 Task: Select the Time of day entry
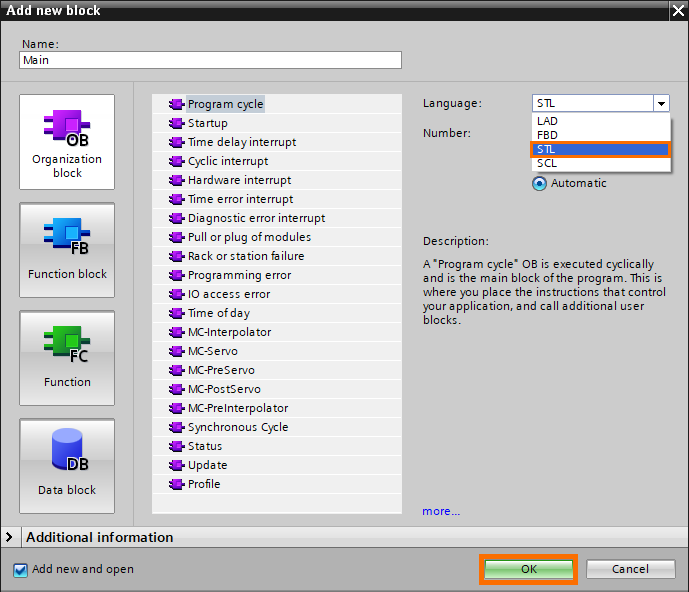pyautogui.click(x=277, y=313)
